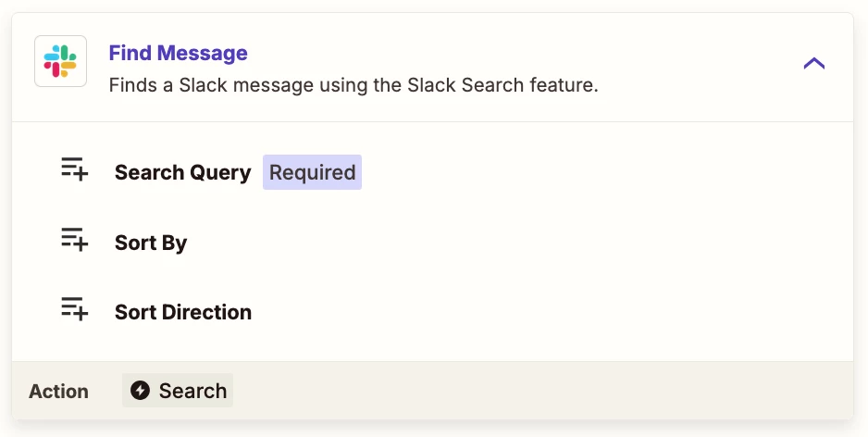The height and width of the screenshot is (437, 868).
Task: Click the Required badge
Action: pos(312,173)
